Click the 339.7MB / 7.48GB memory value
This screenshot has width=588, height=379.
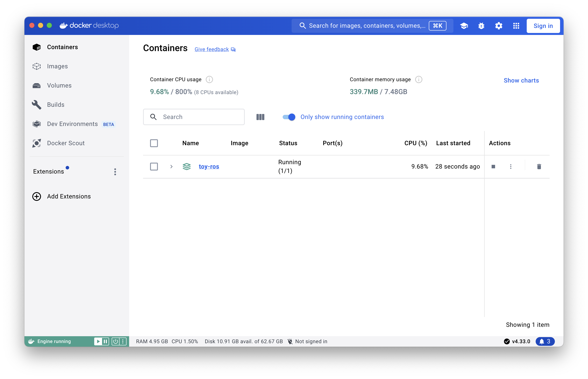tap(378, 92)
